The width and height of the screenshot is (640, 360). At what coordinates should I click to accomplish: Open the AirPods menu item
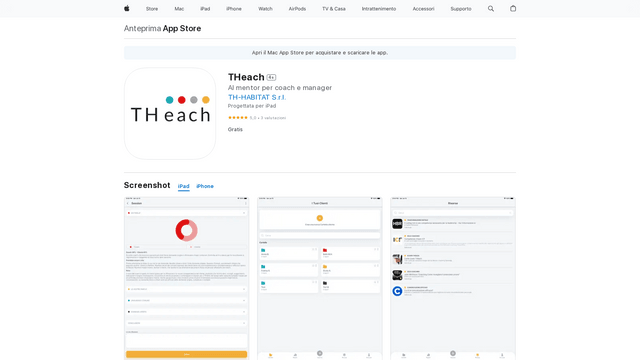coord(297,9)
